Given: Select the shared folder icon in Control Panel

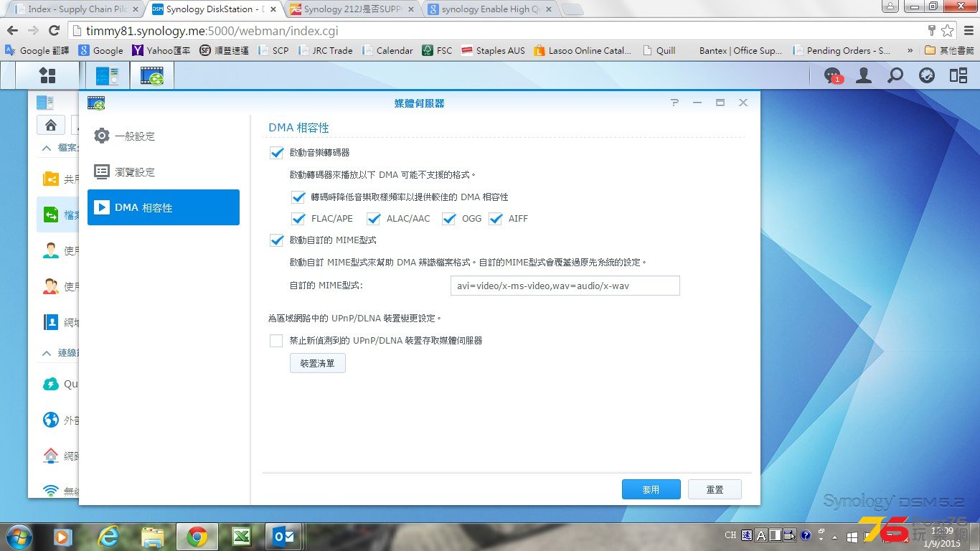Looking at the screenshot, I should click(51, 179).
